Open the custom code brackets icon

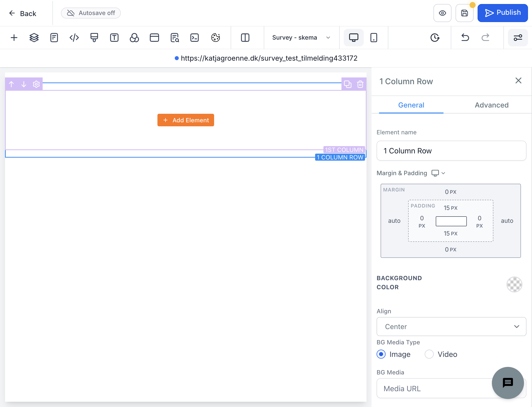74,38
